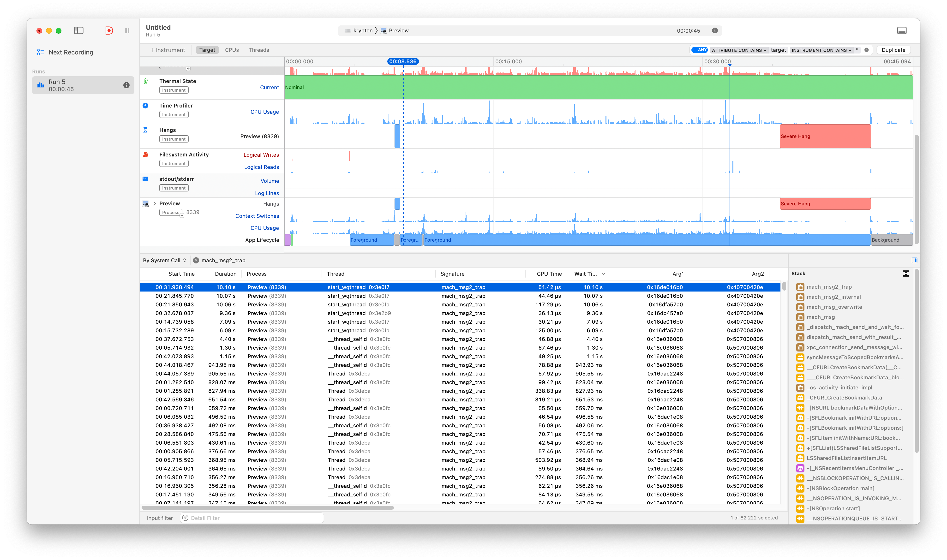Clear the track filter with the x icon
Screen dimensions: 947x560
(x=867, y=50)
